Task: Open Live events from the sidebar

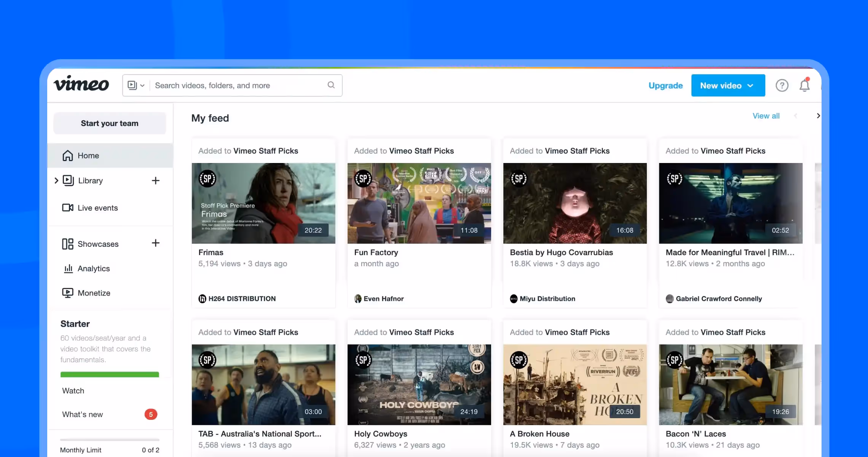Action: tap(97, 208)
